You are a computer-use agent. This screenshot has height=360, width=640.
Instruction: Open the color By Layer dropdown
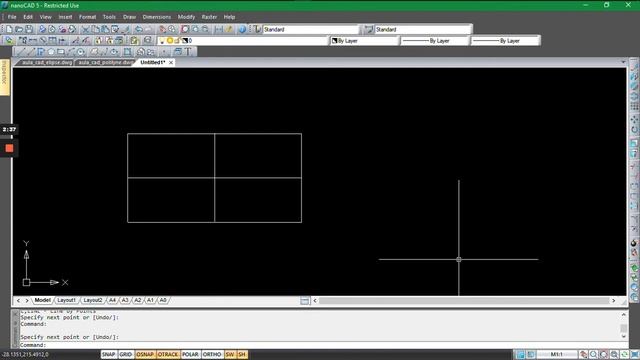(x=365, y=41)
